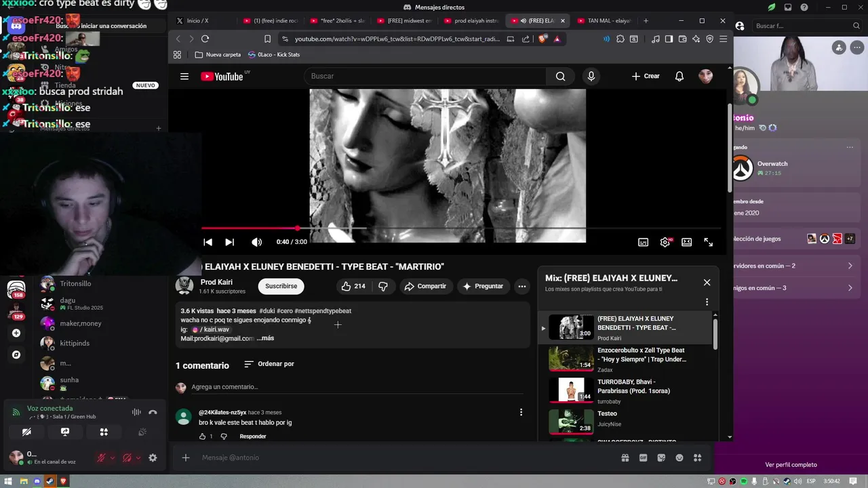Open the Discord GIF picker
Image resolution: width=868 pixels, height=488 pixels.
click(643, 458)
